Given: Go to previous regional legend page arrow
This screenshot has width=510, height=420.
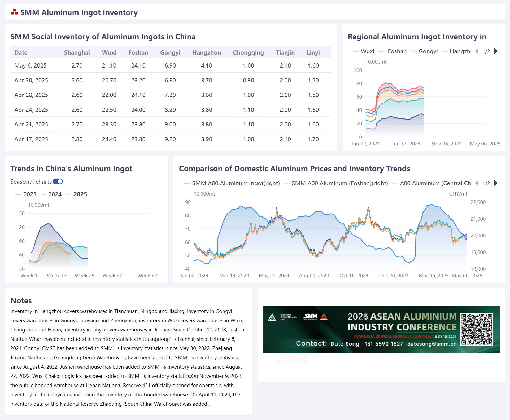Looking at the screenshot, I should tap(477, 51).
